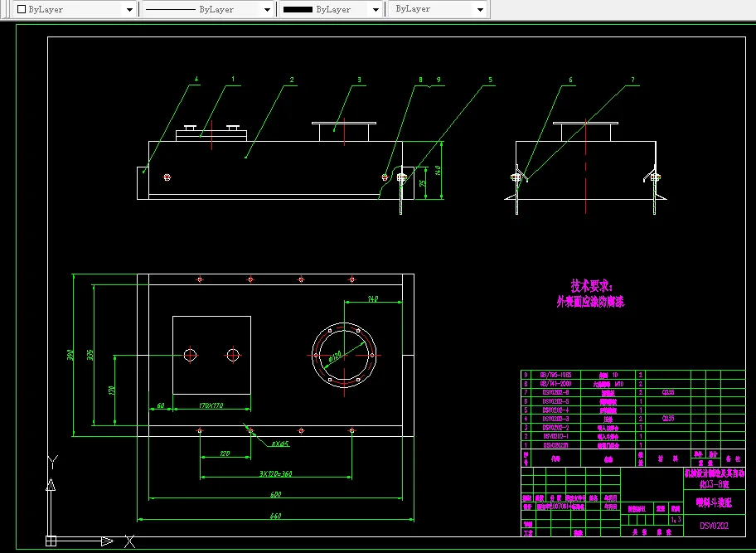
Task: Select Q235 material in parts row 4
Action: 668,419
